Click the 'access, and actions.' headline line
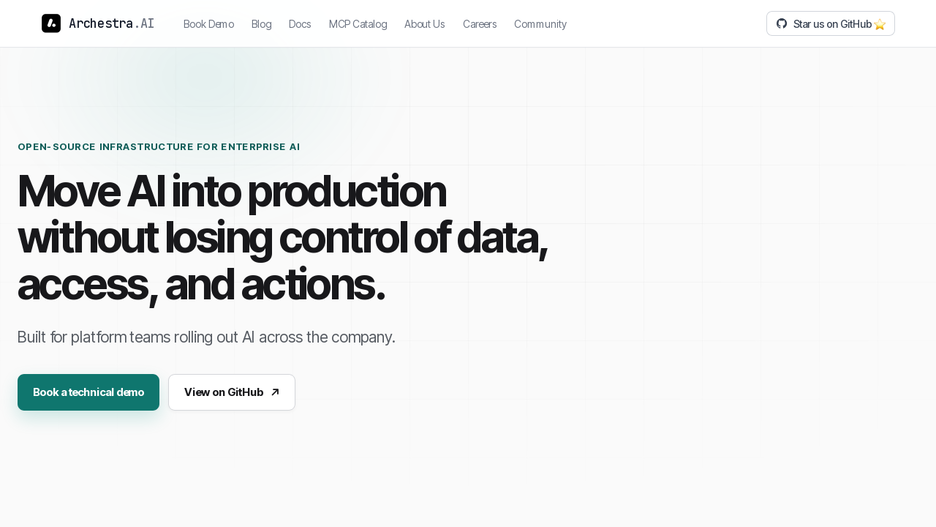 click(201, 285)
